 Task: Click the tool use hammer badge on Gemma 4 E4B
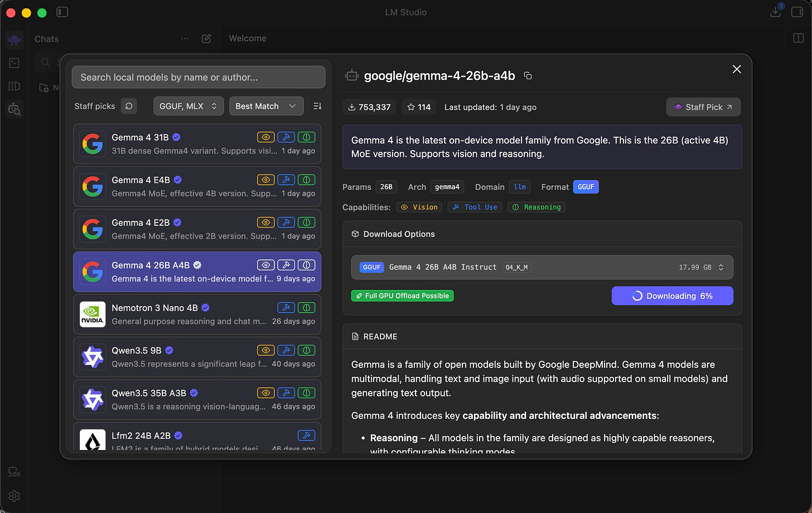tap(286, 180)
